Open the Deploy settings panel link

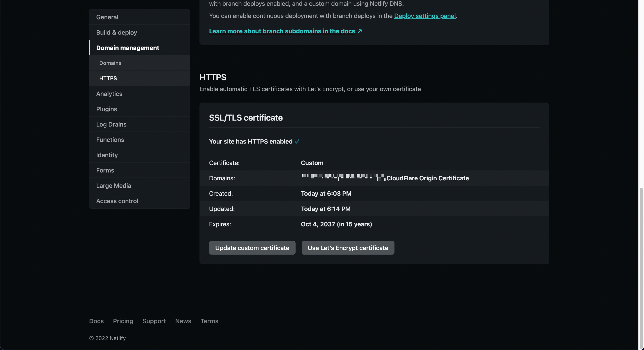tap(425, 16)
